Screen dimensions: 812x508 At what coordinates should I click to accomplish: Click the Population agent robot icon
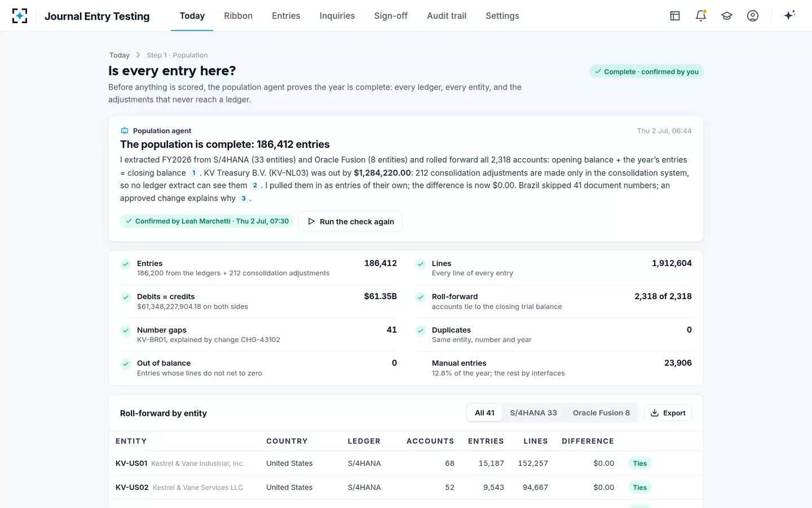(x=125, y=130)
